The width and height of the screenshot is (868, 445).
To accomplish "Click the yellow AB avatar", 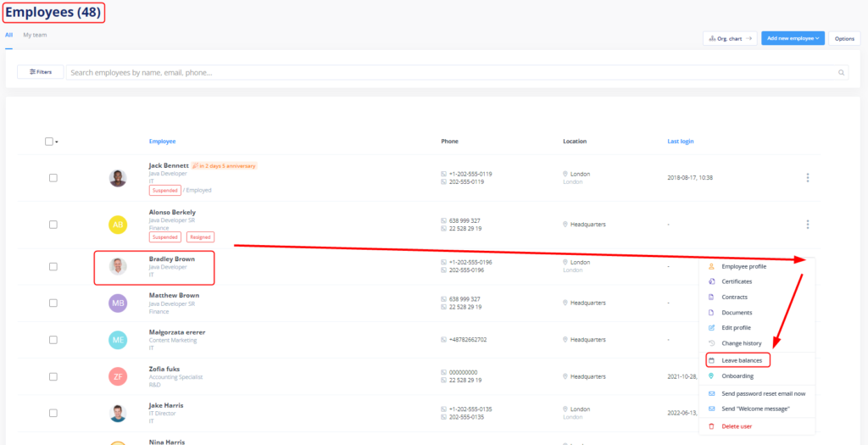I will [117, 224].
